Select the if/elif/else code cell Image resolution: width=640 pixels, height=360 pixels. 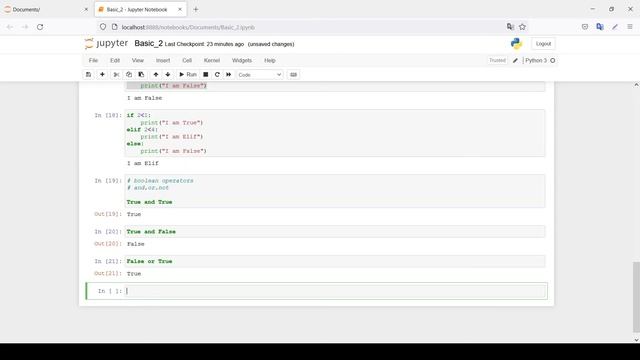click(x=335, y=133)
